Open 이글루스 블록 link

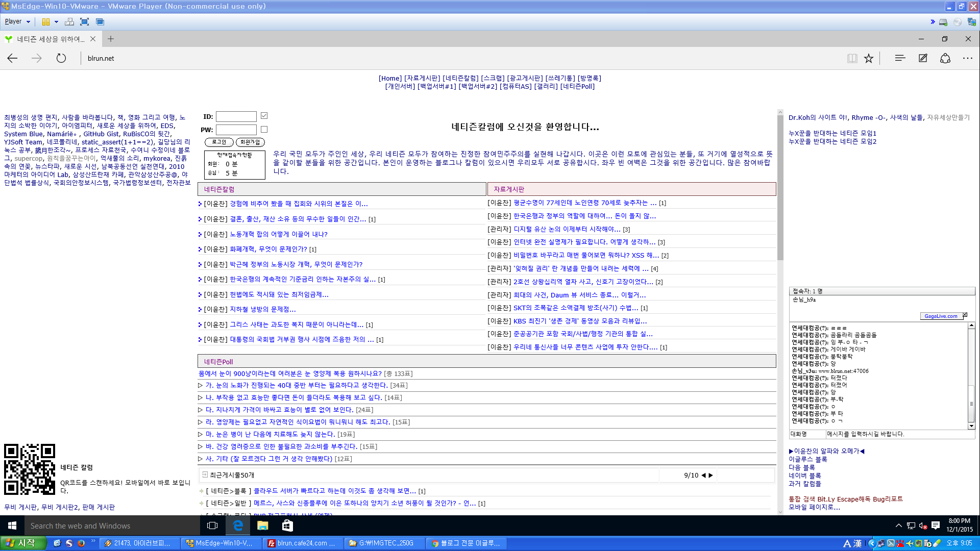[808, 459]
